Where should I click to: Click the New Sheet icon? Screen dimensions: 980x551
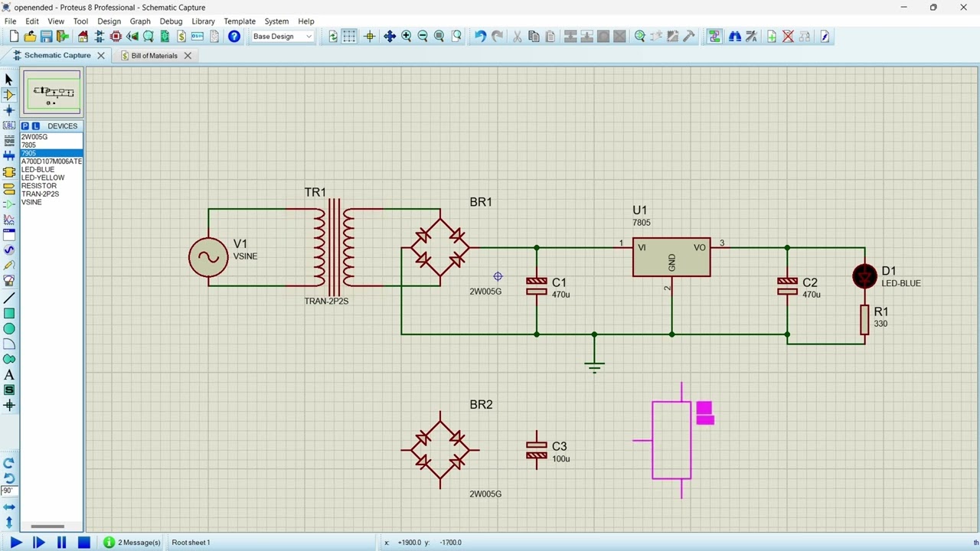click(x=772, y=36)
